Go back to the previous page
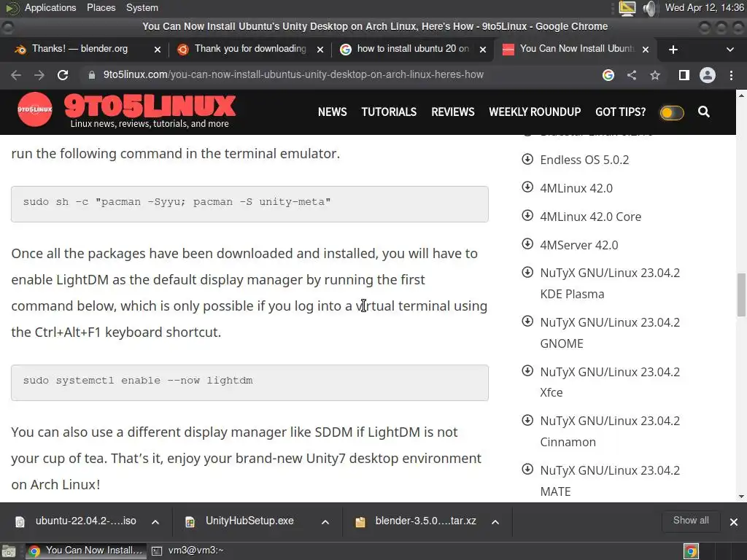The width and height of the screenshot is (747, 560). (16, 75)
